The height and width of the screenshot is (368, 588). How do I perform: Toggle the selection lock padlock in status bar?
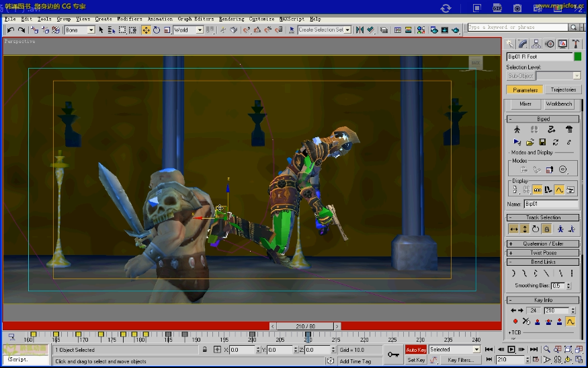[x=205, y=350]
